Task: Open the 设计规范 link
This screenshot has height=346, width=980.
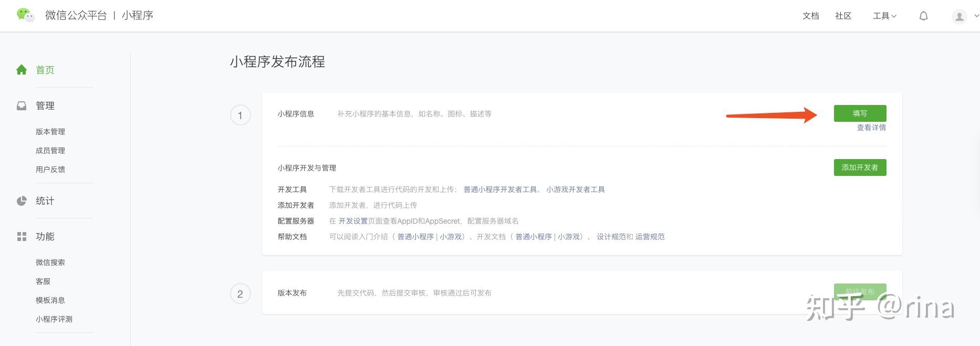Action: click(611, 237)
